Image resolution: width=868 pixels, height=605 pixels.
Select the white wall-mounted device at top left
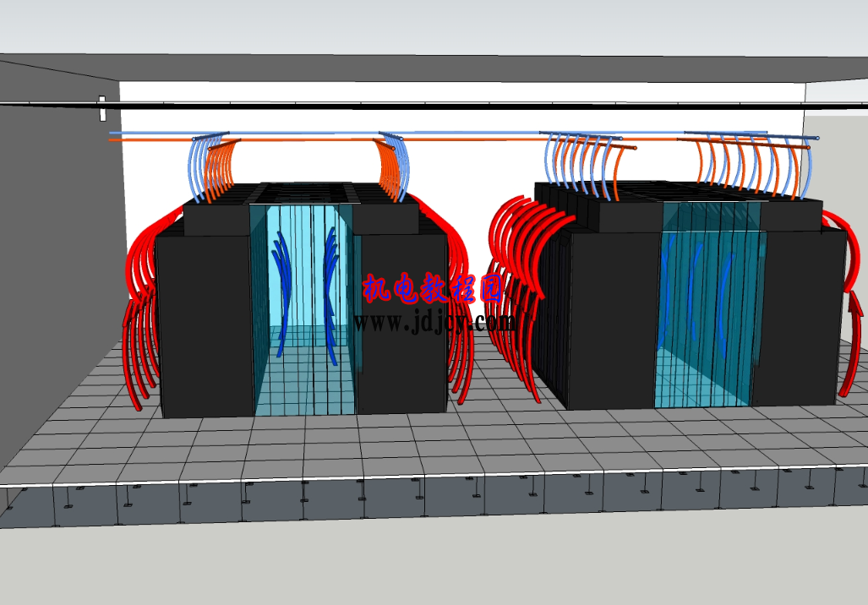102,108
